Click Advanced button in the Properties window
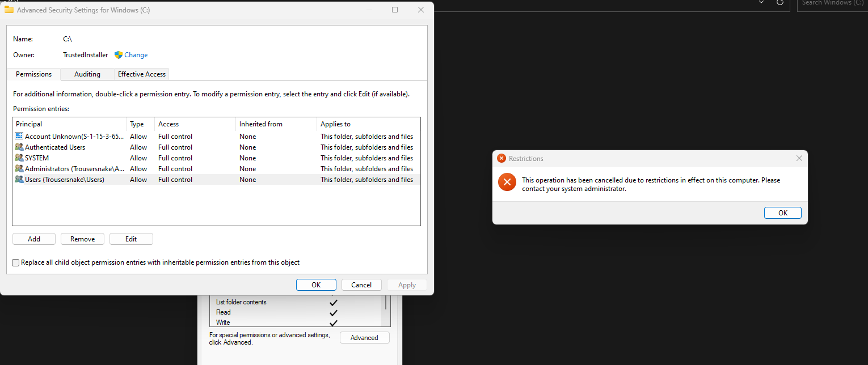Screen dimensions: 868x365 364,338
